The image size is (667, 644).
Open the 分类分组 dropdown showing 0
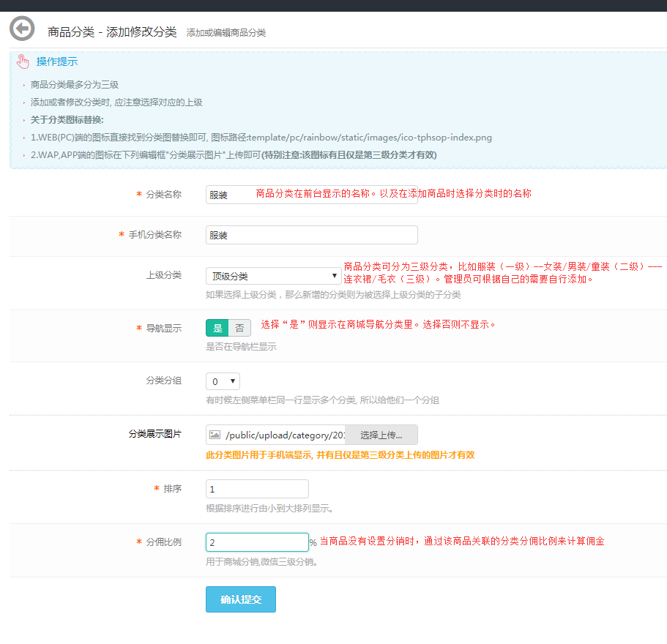point(222,381)
